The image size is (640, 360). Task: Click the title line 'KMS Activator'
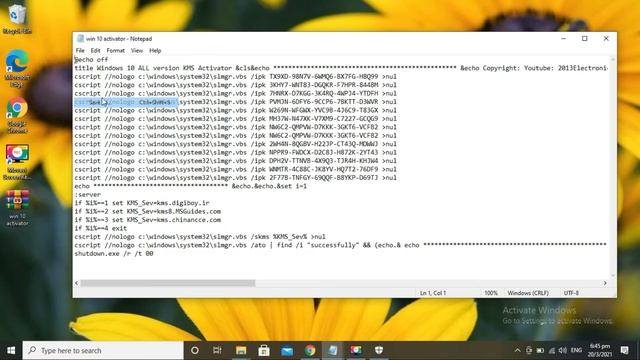(341, 68)
